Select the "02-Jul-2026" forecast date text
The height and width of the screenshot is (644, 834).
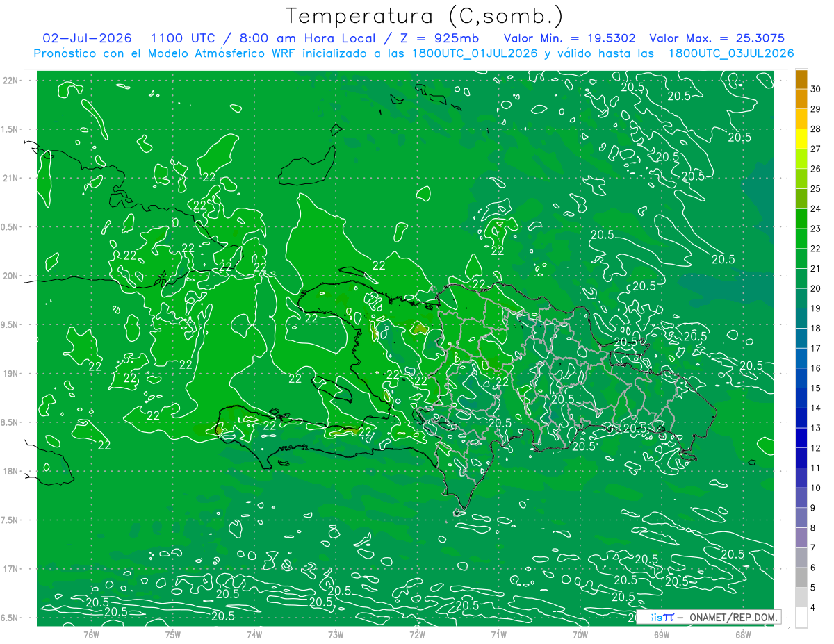click(x=88, y=38)
